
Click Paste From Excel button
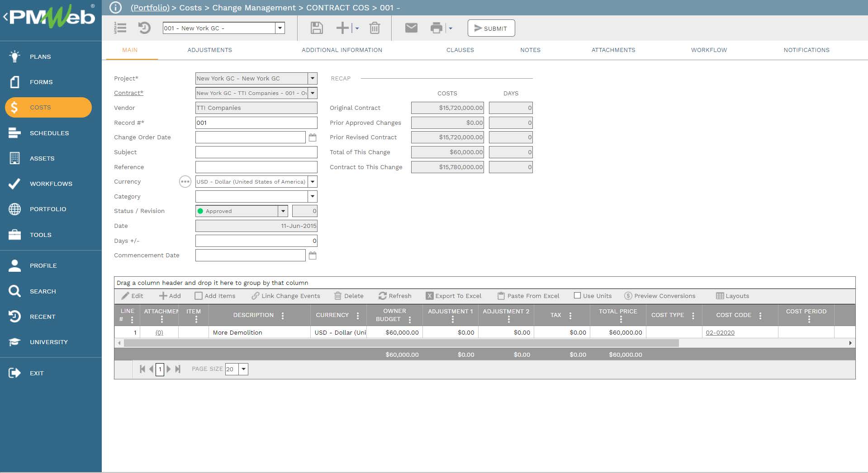point(528,296)
